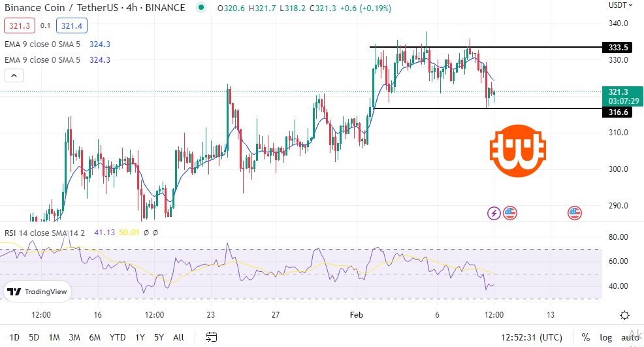
Task: Click the 290.0 price axis label
Action: [x=618, y=206]
